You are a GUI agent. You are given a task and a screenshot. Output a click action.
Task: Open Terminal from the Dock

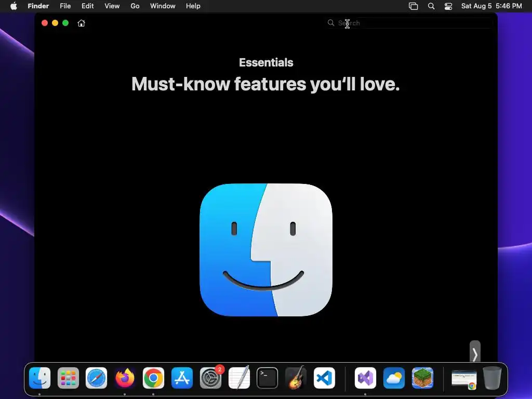pyautogui.click(x=268, y=378)
